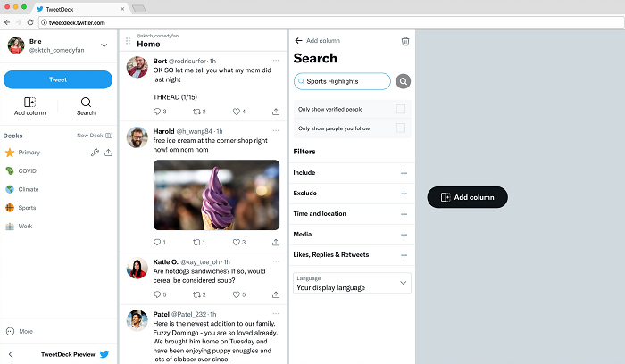The image size is (625, 364).
Task: Expand the Media filter
Action: 404,235
